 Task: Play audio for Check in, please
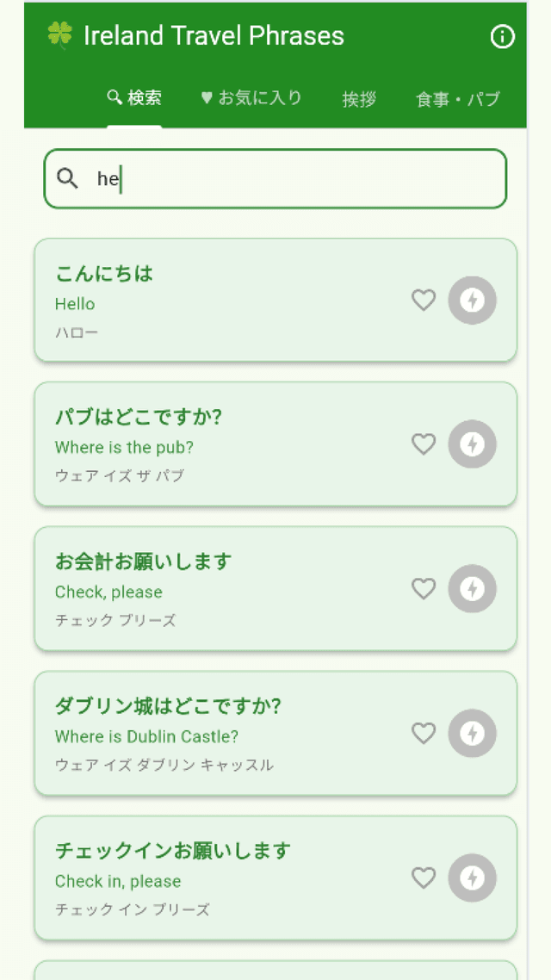(x=472, y=878)
